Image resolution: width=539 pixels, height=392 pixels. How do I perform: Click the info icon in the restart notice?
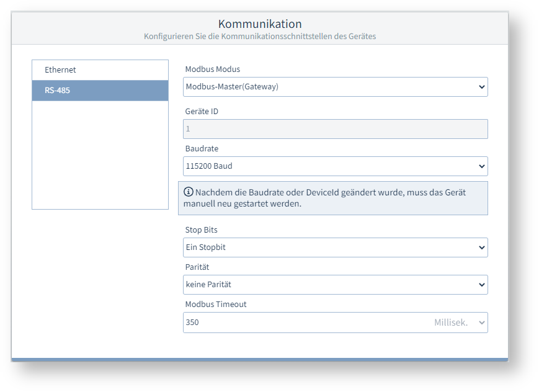pos(189,192)
